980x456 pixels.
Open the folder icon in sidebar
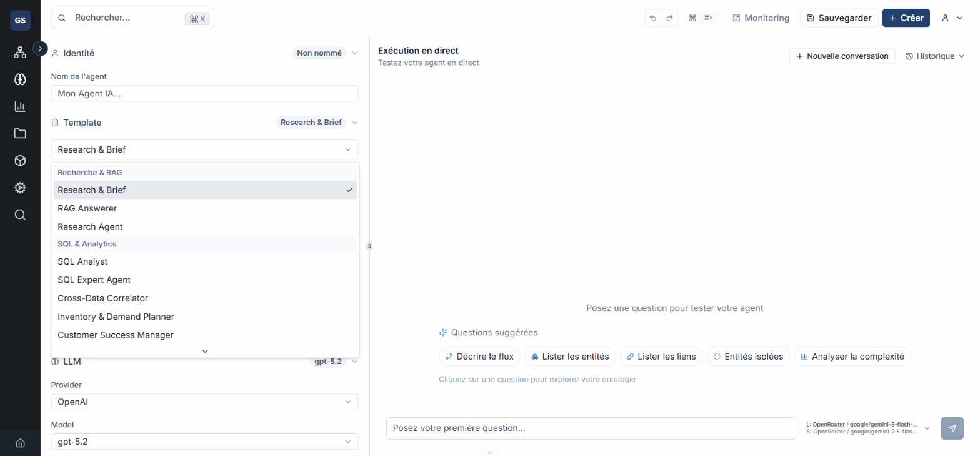(x=20, y=133)
